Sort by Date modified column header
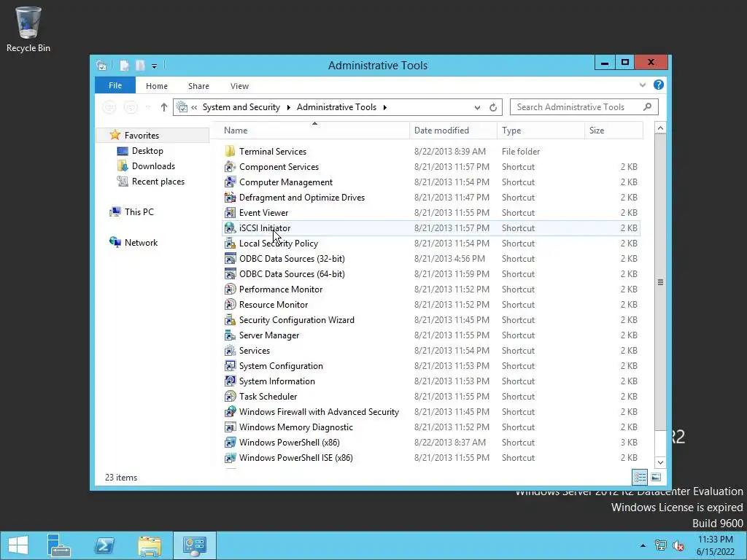This screenshot has height=560, width=747. click(453, 131)
